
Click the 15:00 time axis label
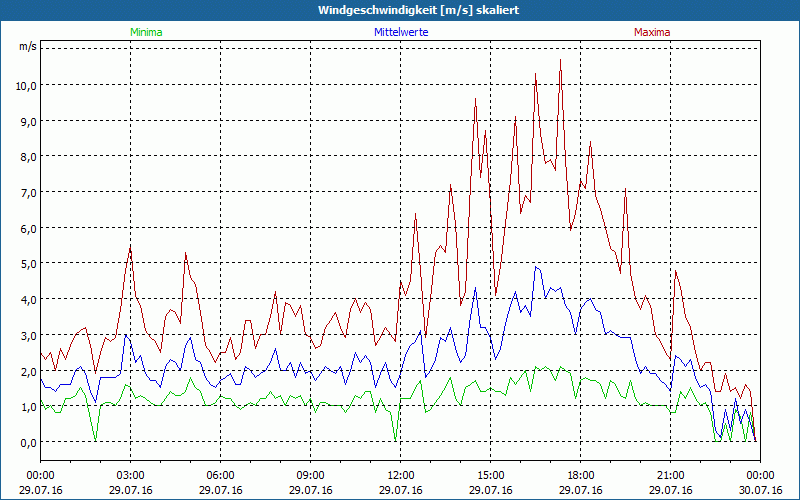point(490,476)
